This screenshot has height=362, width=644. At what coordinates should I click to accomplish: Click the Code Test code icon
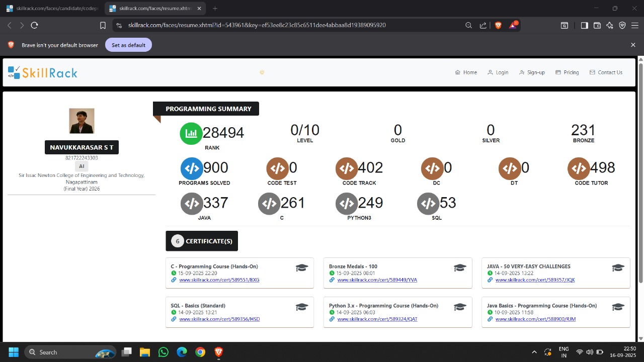277,168
